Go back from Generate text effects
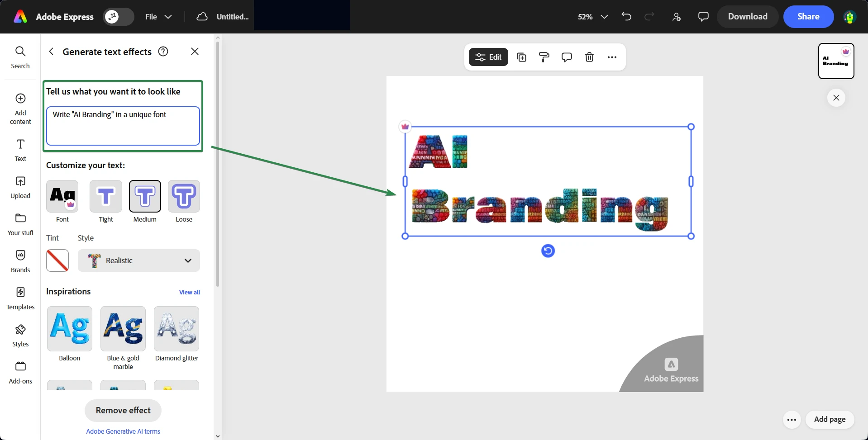This screenshot has width=868, height=440. pyautogui.click(x=51, y=52)
